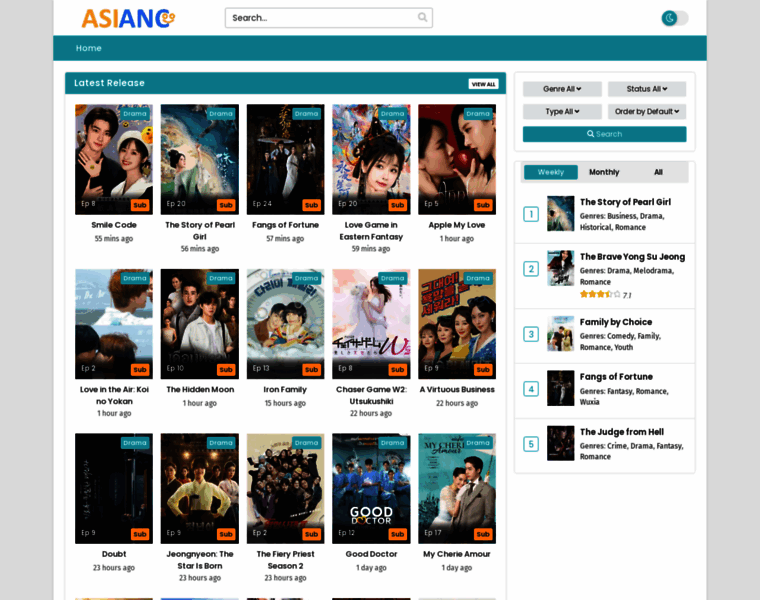Image resolution: width=760 pixels, height=600 pixels.
Task: Switch to the Monthly tab
Action: 604,172
